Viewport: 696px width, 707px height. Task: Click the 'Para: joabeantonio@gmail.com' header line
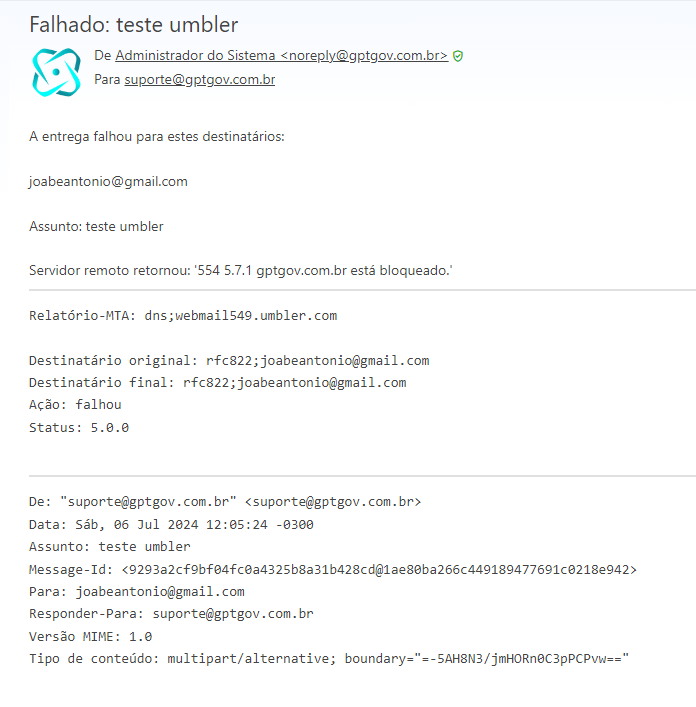pyautogui.click(x=137, y=591)
